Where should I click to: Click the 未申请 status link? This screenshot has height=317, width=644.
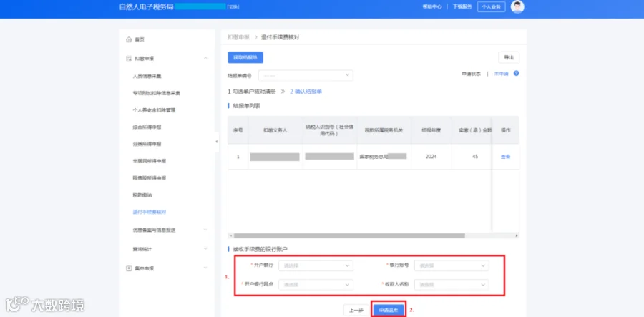pos(501,74)
